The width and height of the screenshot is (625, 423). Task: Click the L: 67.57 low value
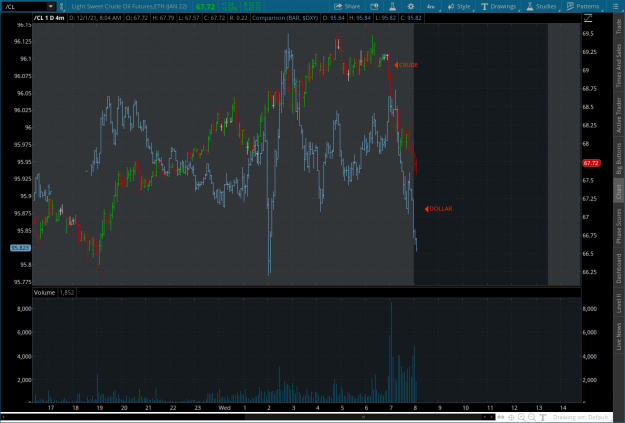[x=189, y=18]
